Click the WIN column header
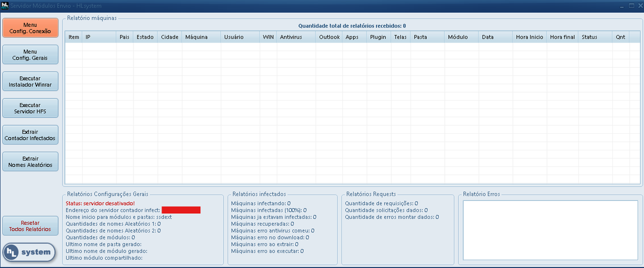The height and width of the screenshot is (268, 644). (268, 37)
